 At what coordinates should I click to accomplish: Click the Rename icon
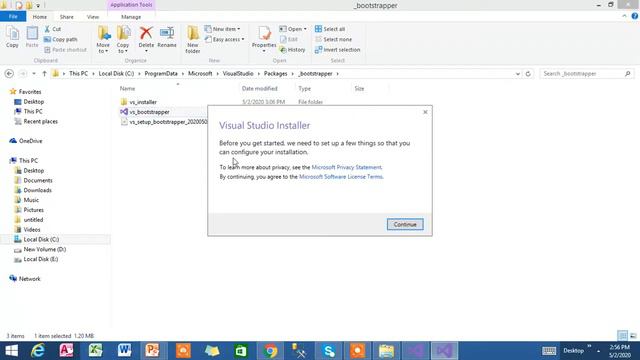167,38
